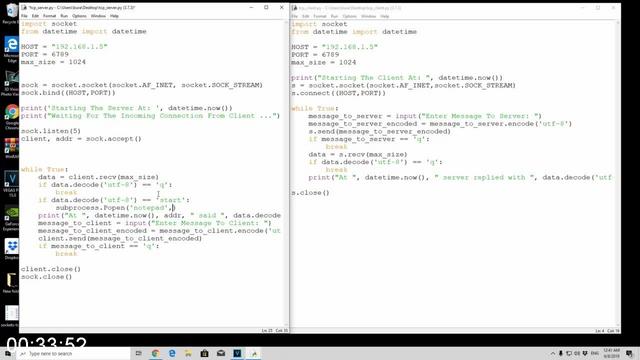Open the Format menu in tcp_server window
Screen dimensions: 640x360
click(x=49, y=16)
